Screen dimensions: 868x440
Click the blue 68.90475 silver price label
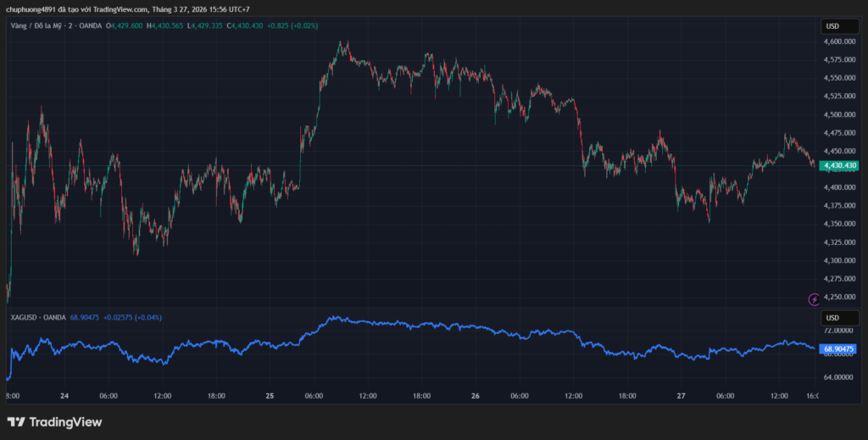pos(839,348)
